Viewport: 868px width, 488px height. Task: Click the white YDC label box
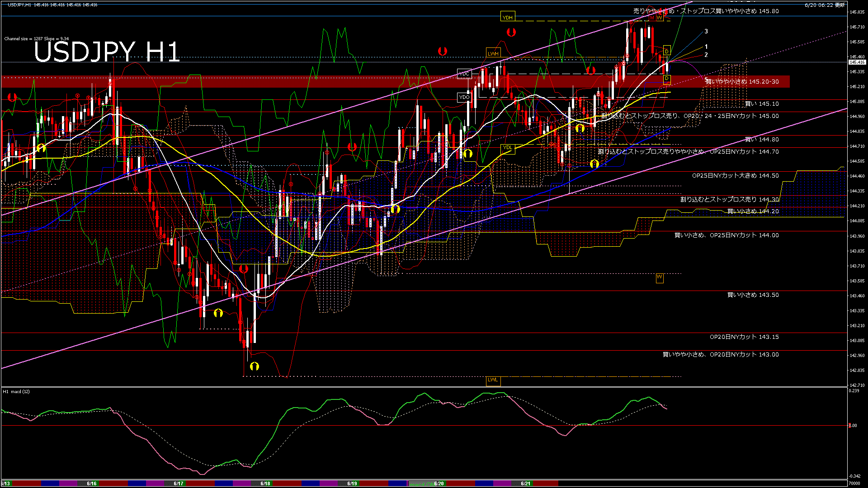(x=464, y=74)
